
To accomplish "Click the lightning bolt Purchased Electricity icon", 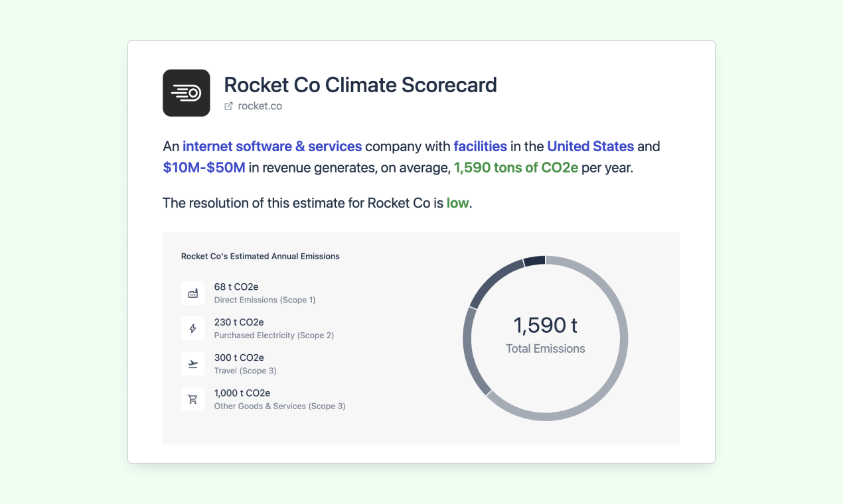I will [193, 328].
